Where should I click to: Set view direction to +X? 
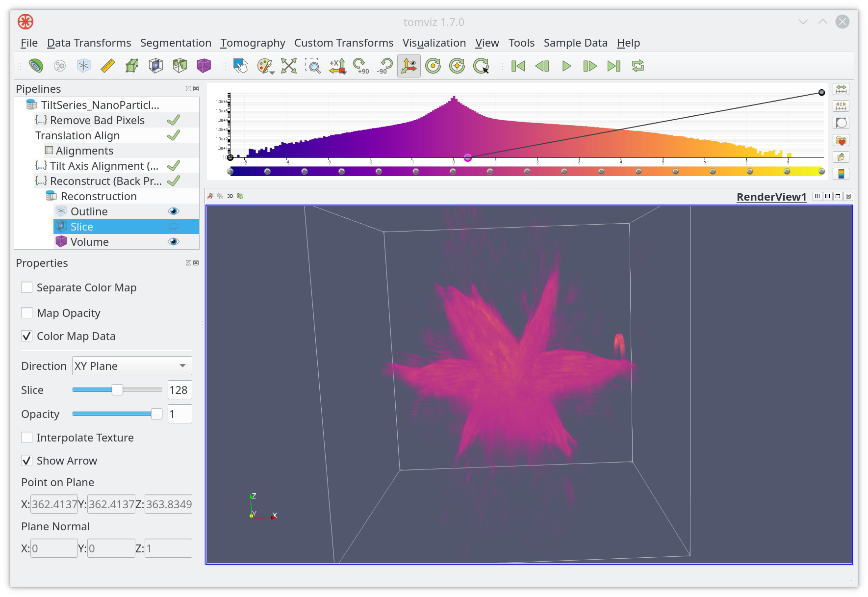pyautogui.click(x=337, y=66)
